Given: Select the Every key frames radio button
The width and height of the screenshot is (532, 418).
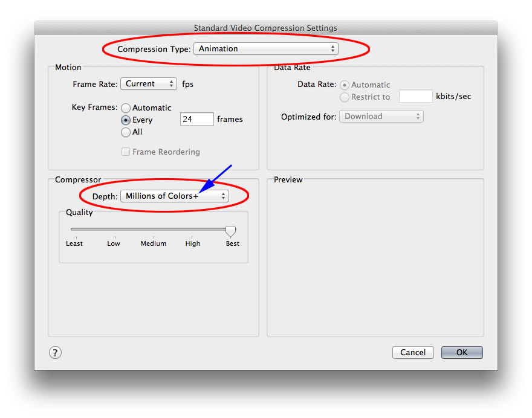Looking at the screenshot, I should point(126,120).
